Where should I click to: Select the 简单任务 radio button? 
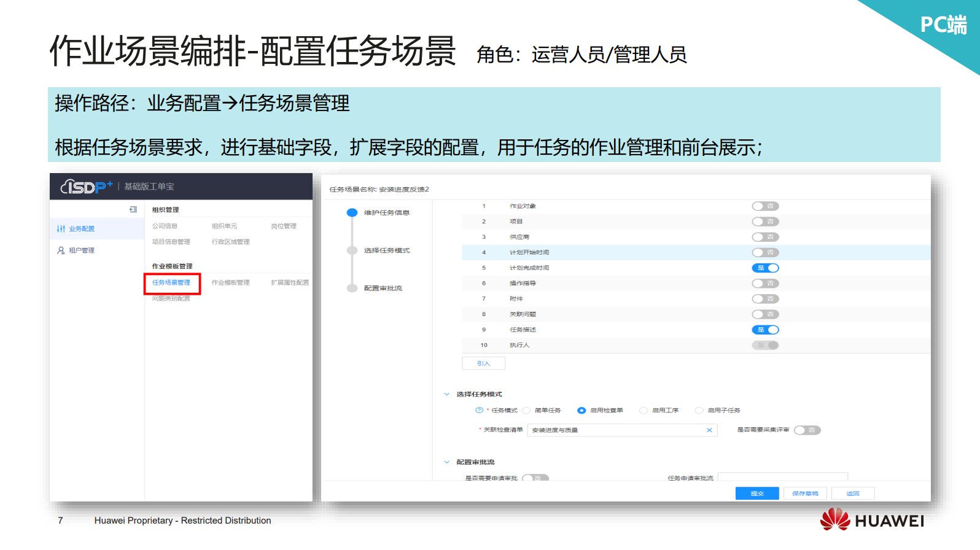click(526, 411)
